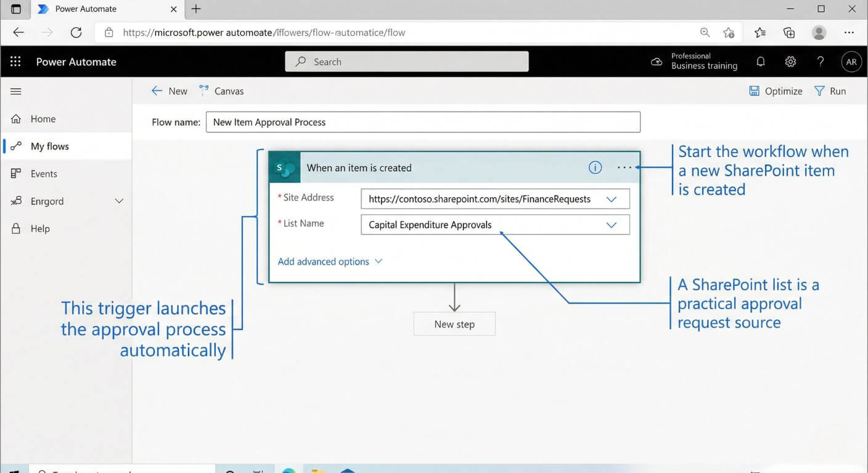The image size is (868, 473).
Task: Click the back arrow next to New
Action: [x=157, y=91]
